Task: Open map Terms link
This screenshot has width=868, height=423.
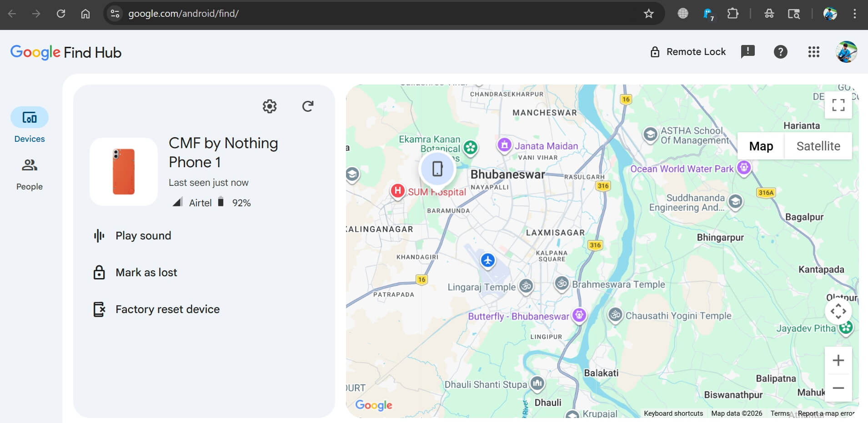Action: [x=780, y=413]
